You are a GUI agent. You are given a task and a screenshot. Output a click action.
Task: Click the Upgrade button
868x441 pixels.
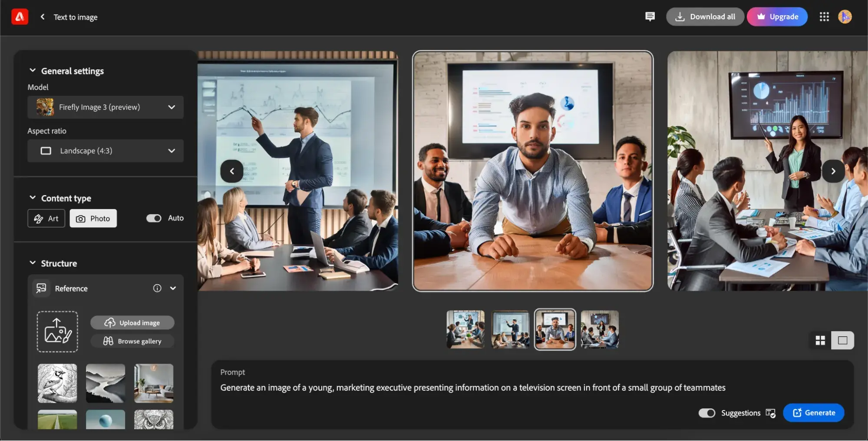[x=777, y=17]
